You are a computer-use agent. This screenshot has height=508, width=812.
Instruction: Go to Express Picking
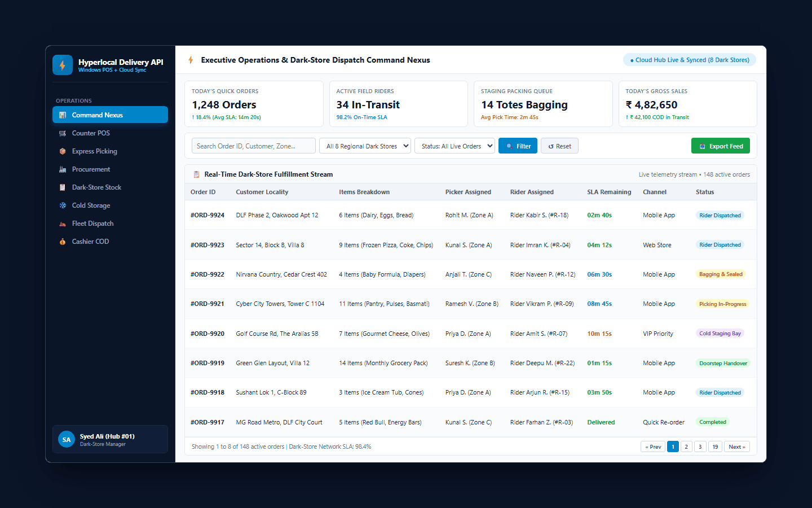pyautogui.click(x=110, y=151)
